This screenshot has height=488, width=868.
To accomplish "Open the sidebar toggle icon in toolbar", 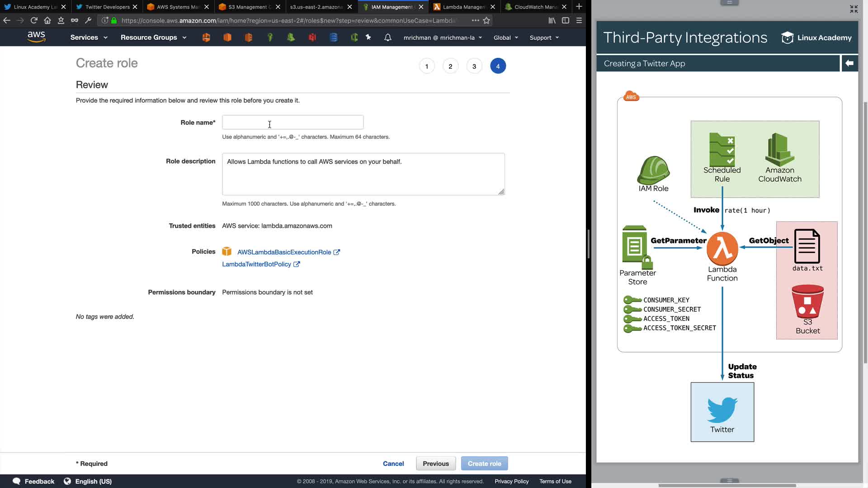I will click(x=566, y=20).
